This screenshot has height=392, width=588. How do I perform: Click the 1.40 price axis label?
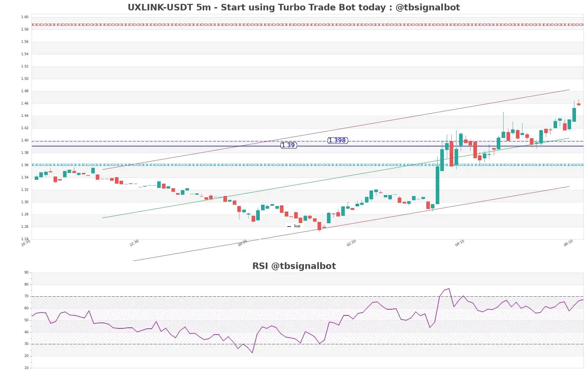(25, 140)
